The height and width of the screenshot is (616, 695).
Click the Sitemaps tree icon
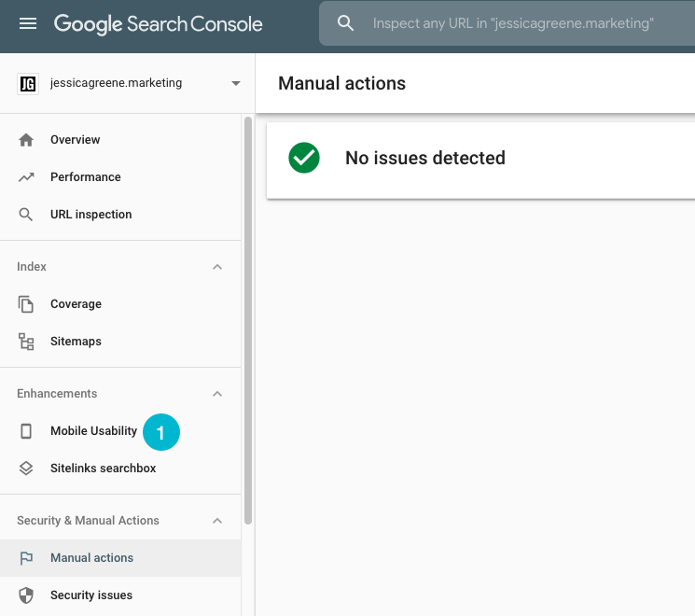26,342
